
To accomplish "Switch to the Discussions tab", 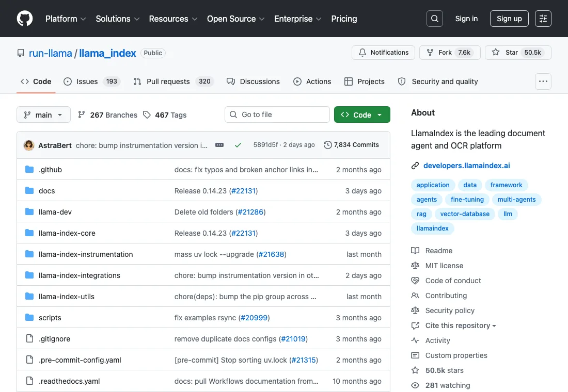I will 253,81.
